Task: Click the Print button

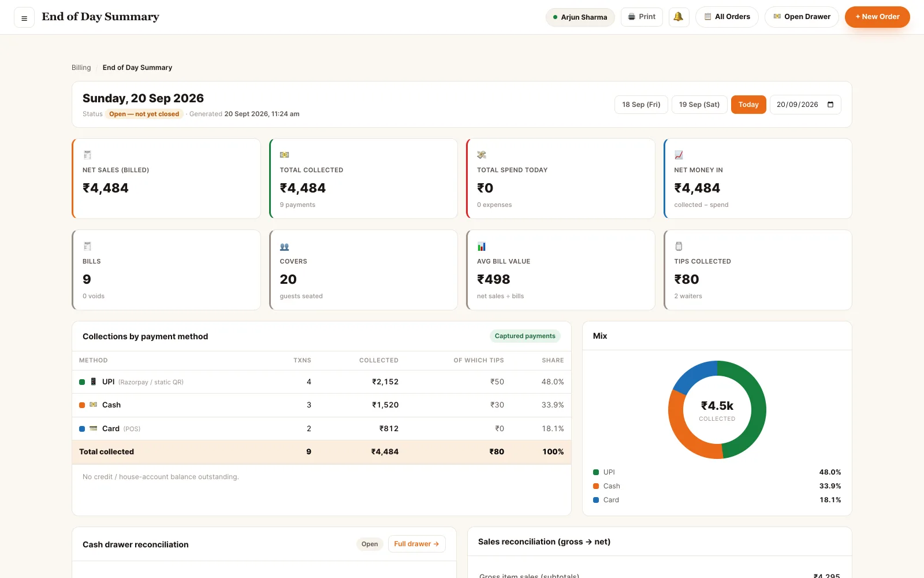Action: point(642,17)
